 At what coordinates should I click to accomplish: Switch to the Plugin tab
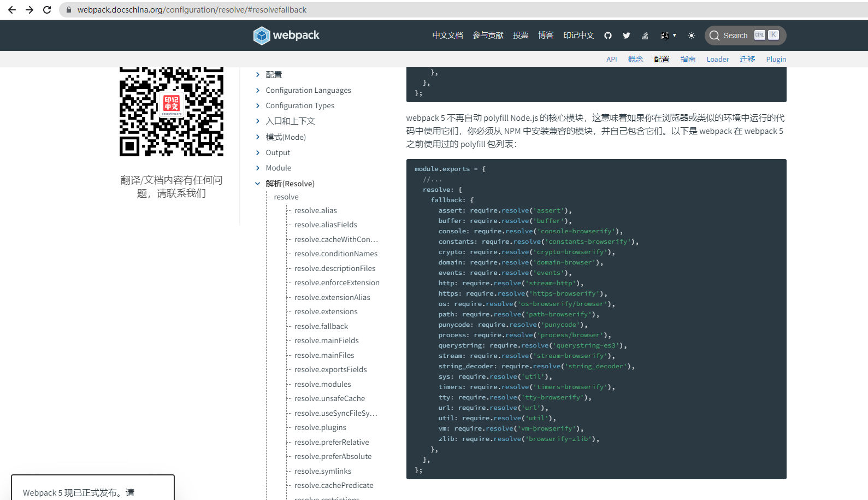pyautogui.click(x=776, y=59)
